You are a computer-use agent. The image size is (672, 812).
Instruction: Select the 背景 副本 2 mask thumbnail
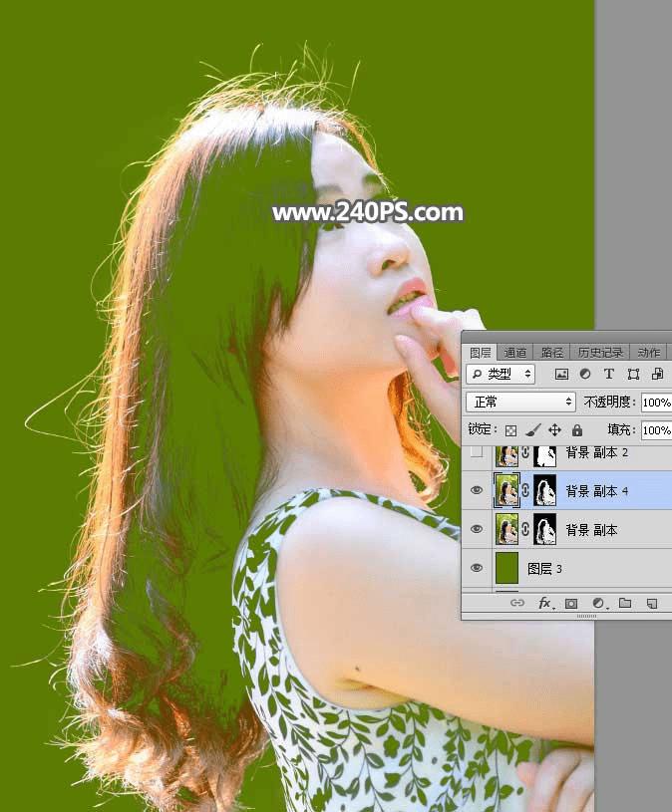pyautogui.click(x=544, y=455)
